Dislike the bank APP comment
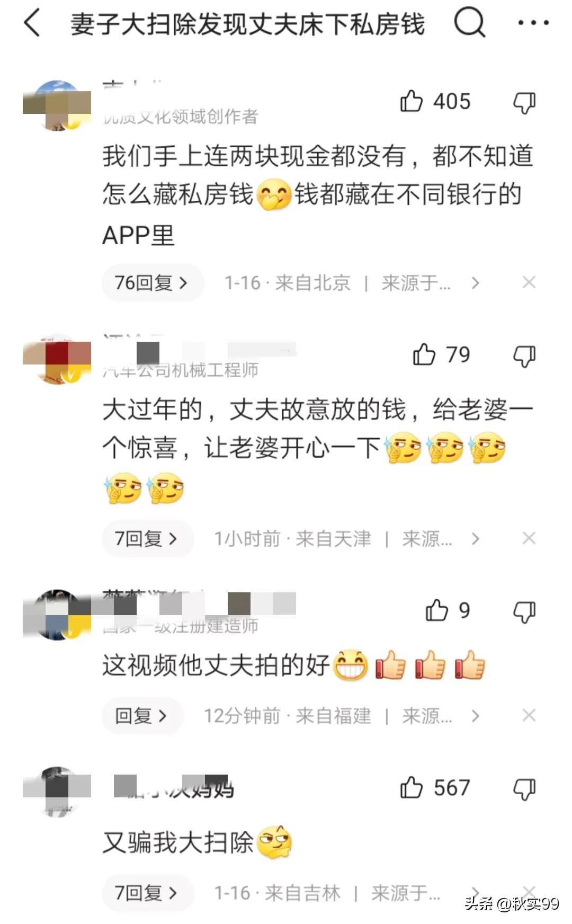Viewport: 572px width, 924px height. (x=524, y=102)
